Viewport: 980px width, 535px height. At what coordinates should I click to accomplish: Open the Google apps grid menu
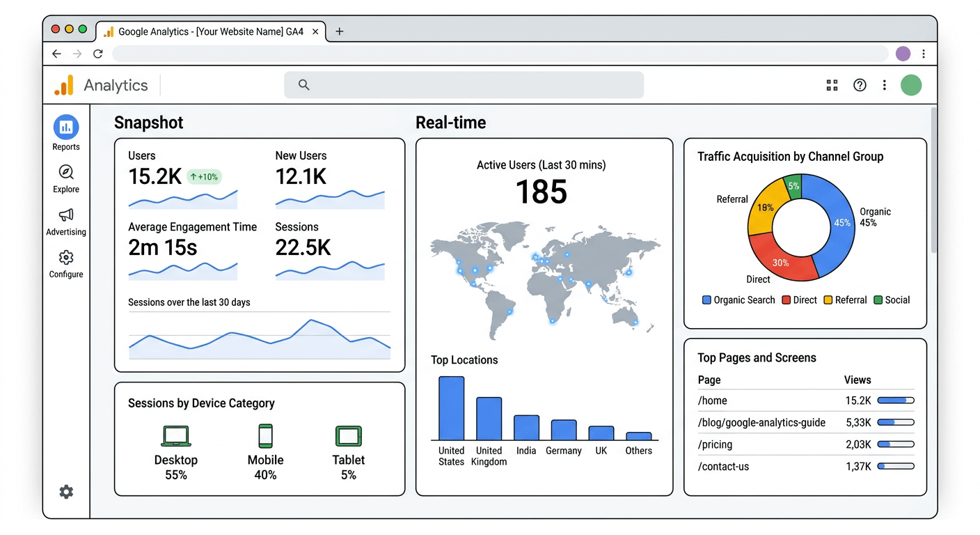(x=832, y=85)
